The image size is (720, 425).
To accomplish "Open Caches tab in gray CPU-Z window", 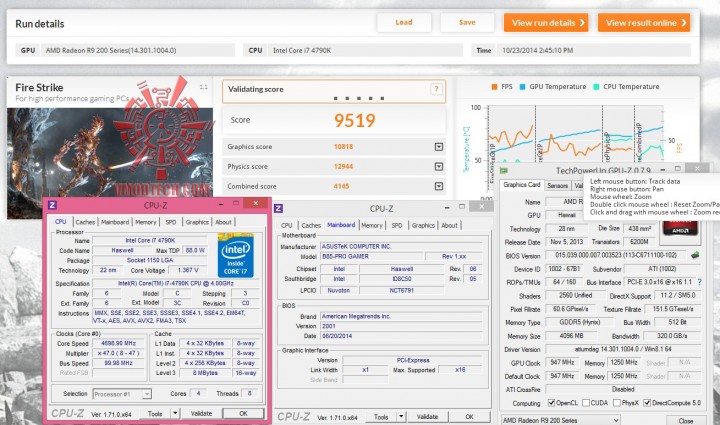I will [x=311, y=225].
